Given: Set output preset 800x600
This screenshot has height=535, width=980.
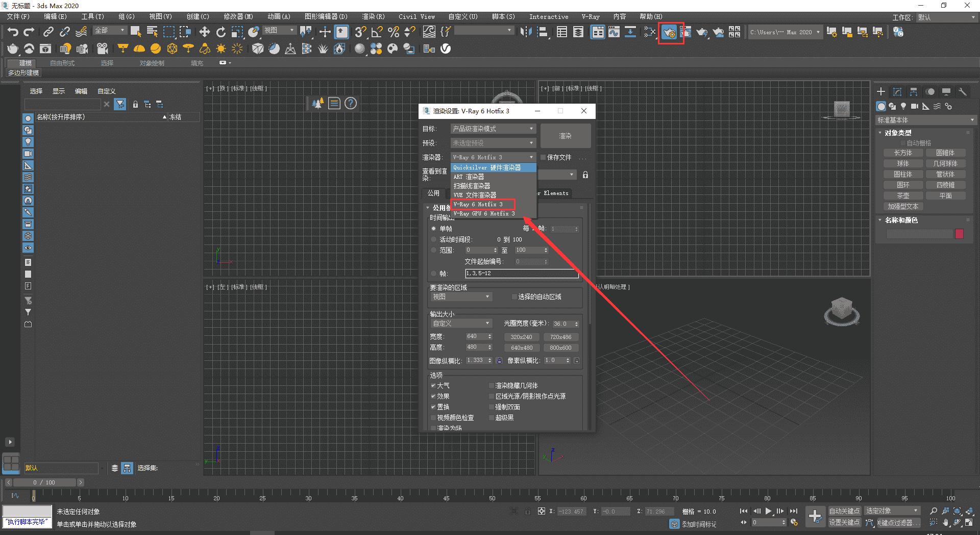Looking at the screenshot, I should click(560, 348).
